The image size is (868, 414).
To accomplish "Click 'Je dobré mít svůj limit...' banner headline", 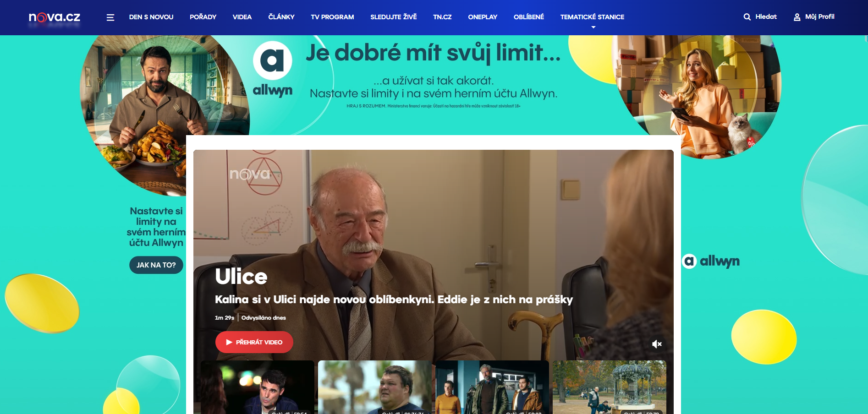I will tap(433, 53).
